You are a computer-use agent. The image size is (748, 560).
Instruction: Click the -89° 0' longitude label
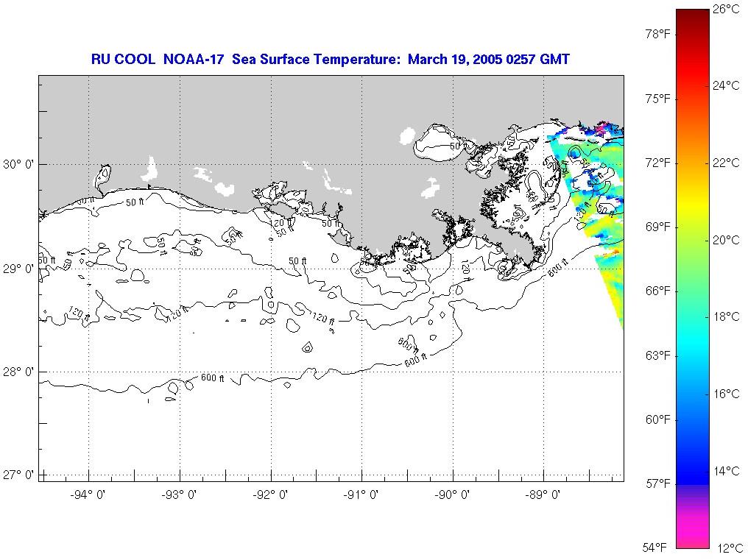pos(543,495)
